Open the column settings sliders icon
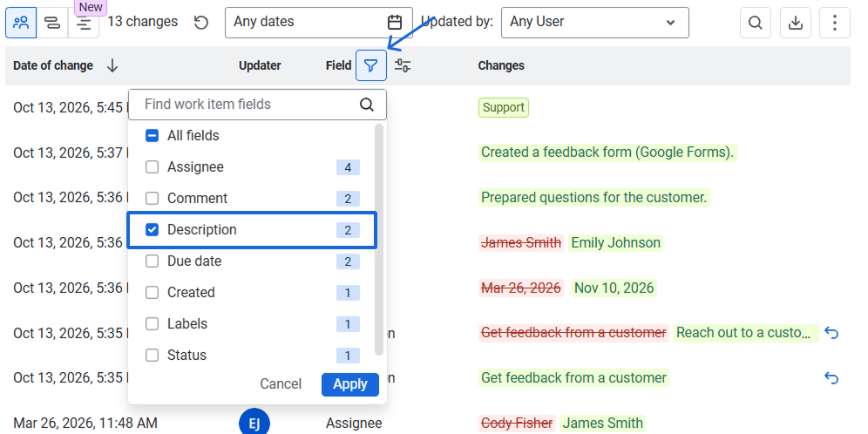The height and width of the screenshot is (434, 868). 403,65
